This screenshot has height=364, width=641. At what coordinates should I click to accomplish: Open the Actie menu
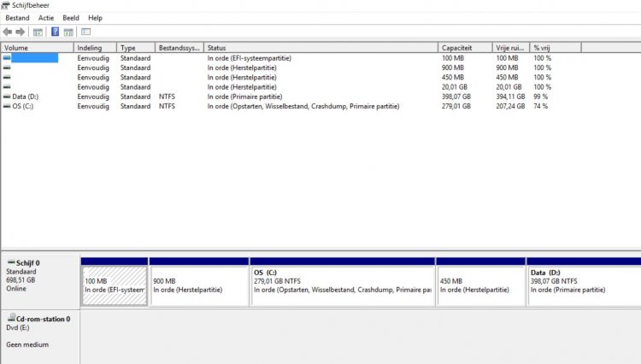46,17
